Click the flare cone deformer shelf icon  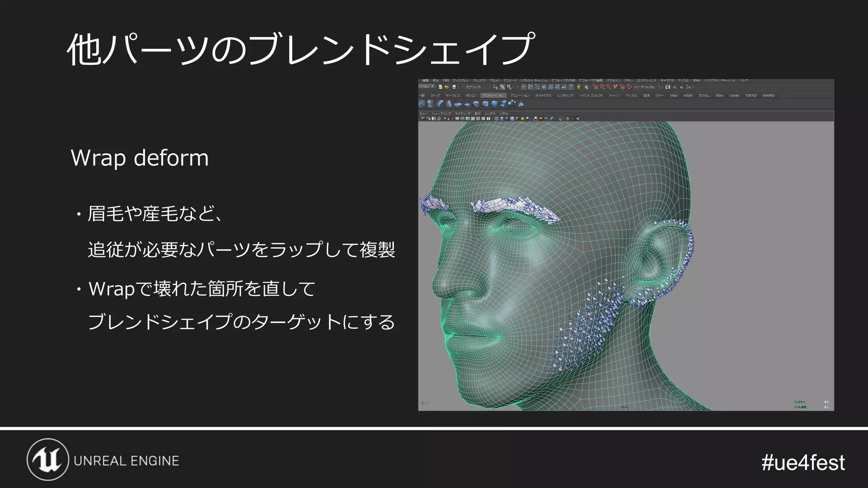coord(449,103)
